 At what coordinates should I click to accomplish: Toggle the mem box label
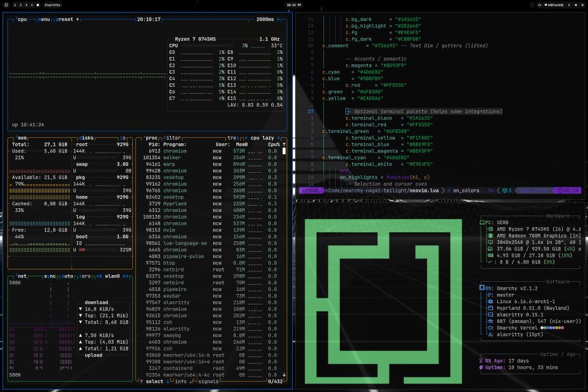tap(21, 138)
